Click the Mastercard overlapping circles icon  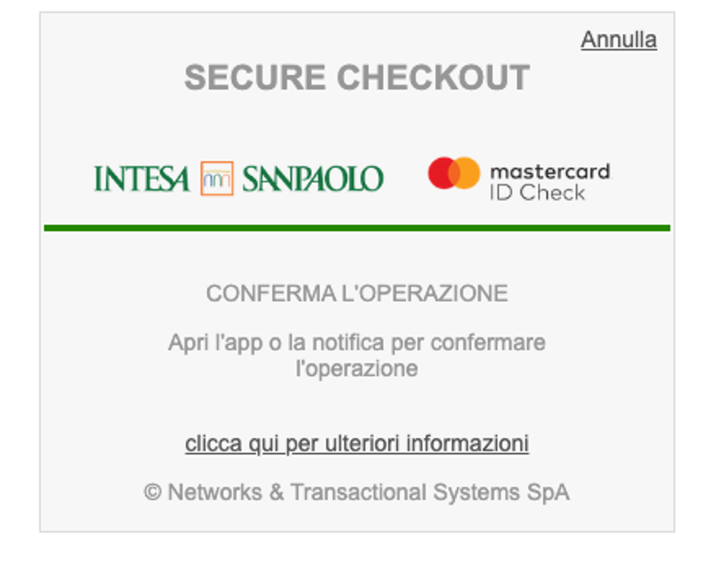coord(453,173)
